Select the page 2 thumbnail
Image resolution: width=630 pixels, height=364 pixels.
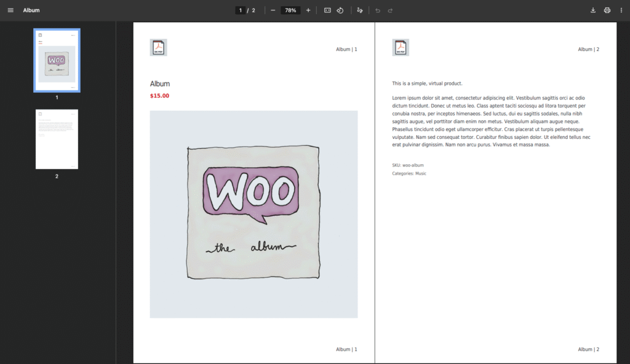coord(57,139)
